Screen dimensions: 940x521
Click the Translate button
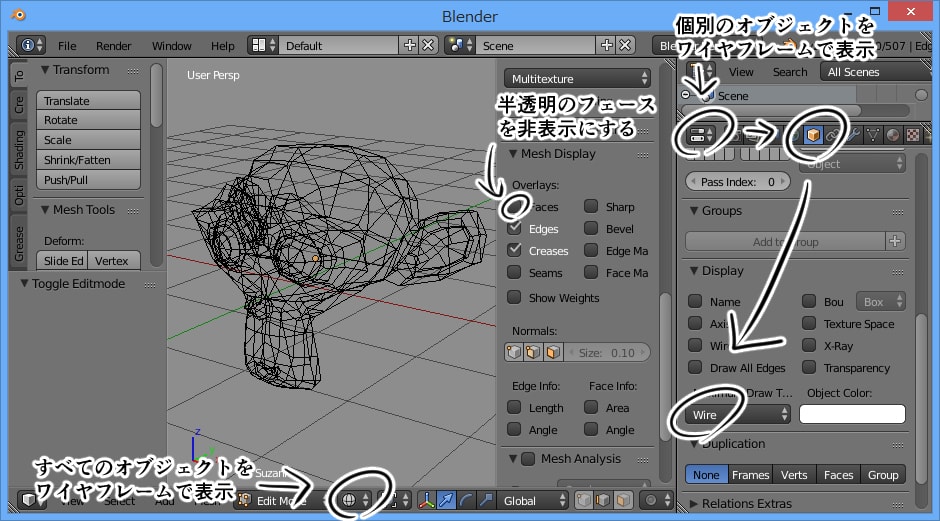[x=88, y=100]
